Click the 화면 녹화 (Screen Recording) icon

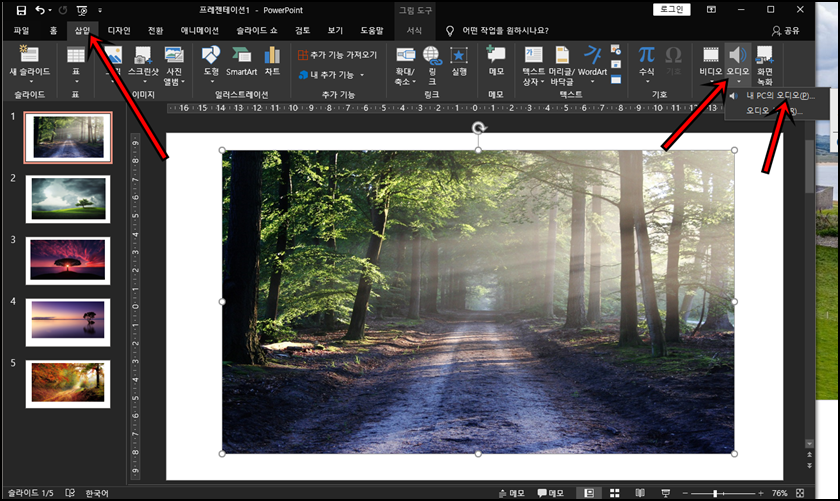[764, 55]
